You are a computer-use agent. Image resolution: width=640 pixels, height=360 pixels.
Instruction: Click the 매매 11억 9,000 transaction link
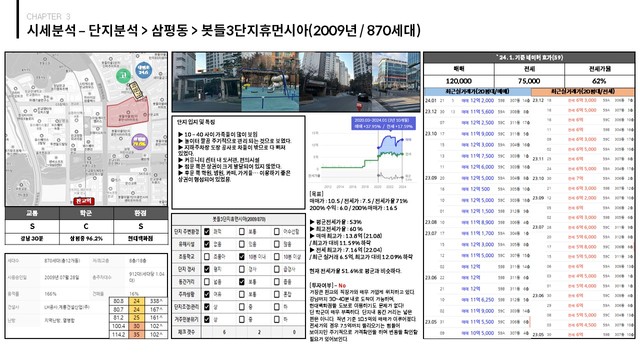click(x=478, y=133)
